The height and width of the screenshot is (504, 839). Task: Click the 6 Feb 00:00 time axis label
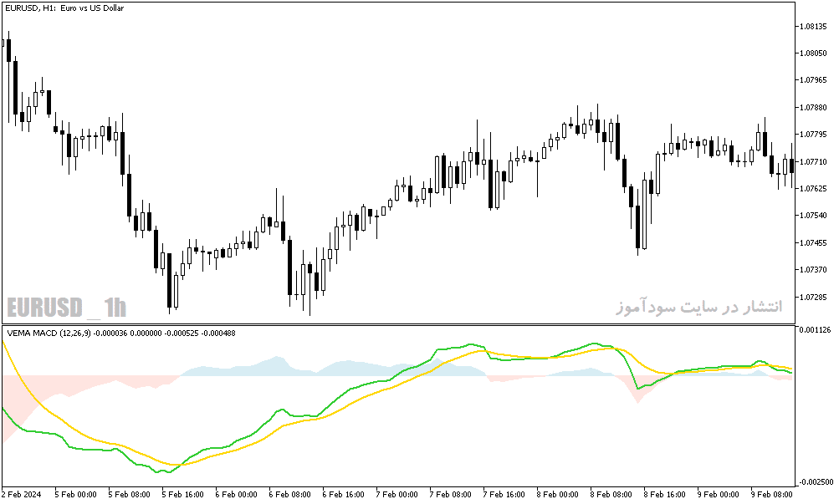tap(236, 494)
